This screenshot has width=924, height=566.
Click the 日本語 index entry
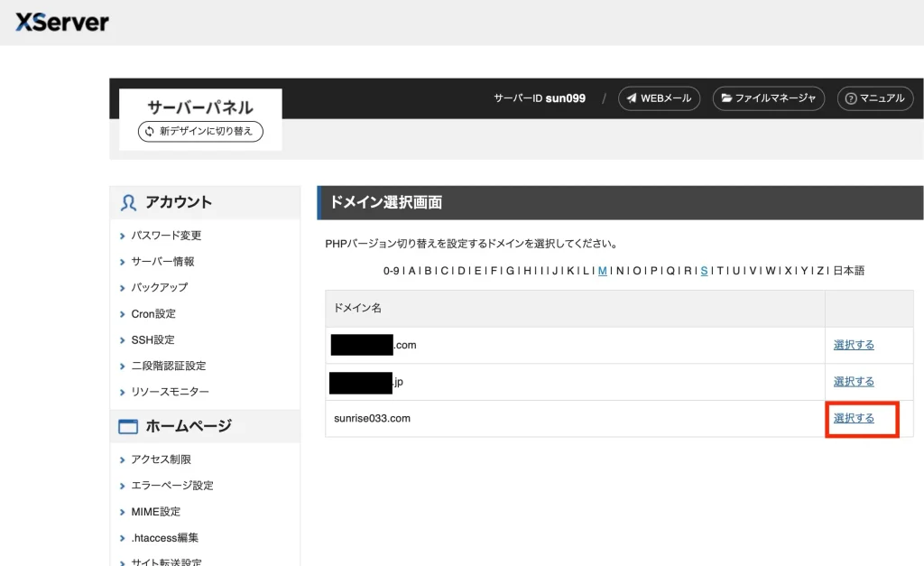[848, 271]
